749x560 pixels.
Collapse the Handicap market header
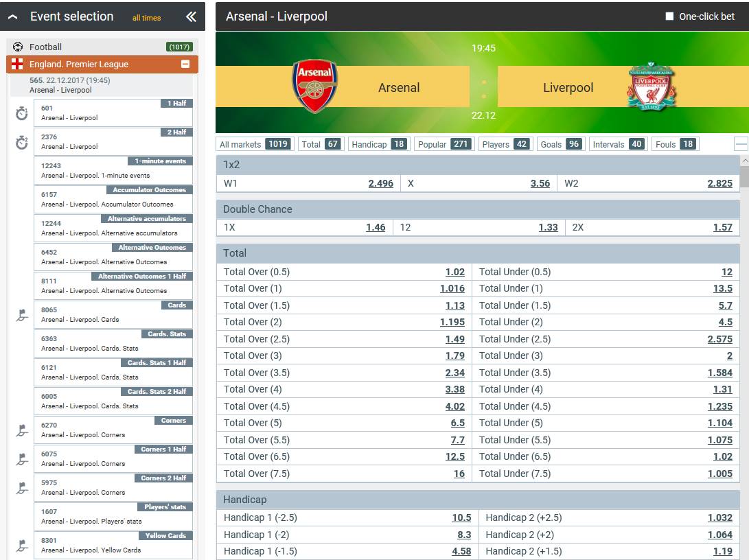pyautogui.click(x=478, y=500)
